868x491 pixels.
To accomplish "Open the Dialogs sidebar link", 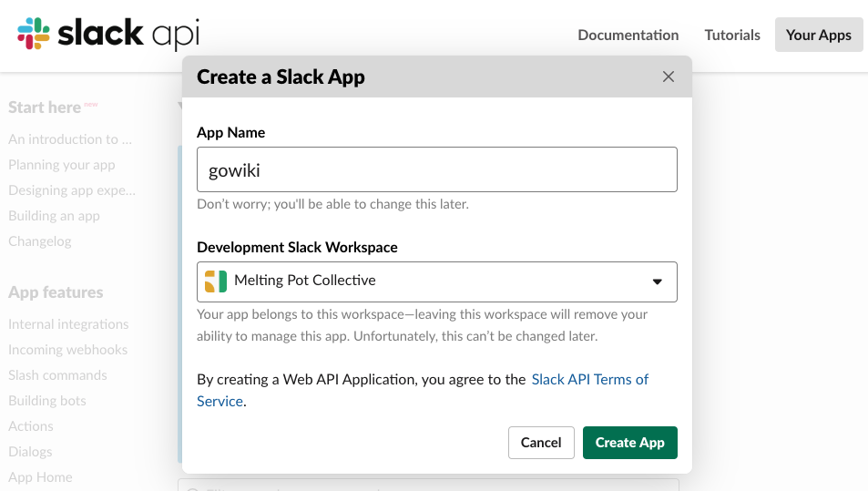I will point(30,452).
